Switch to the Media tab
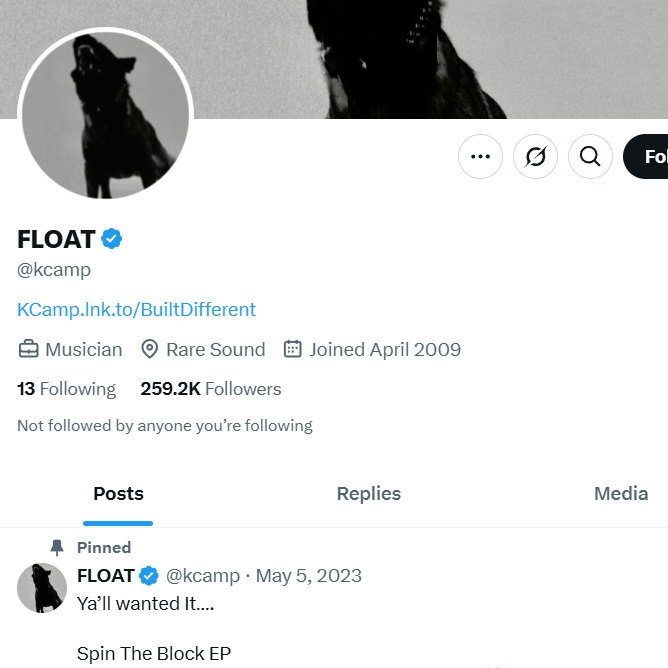 (620, 494)
